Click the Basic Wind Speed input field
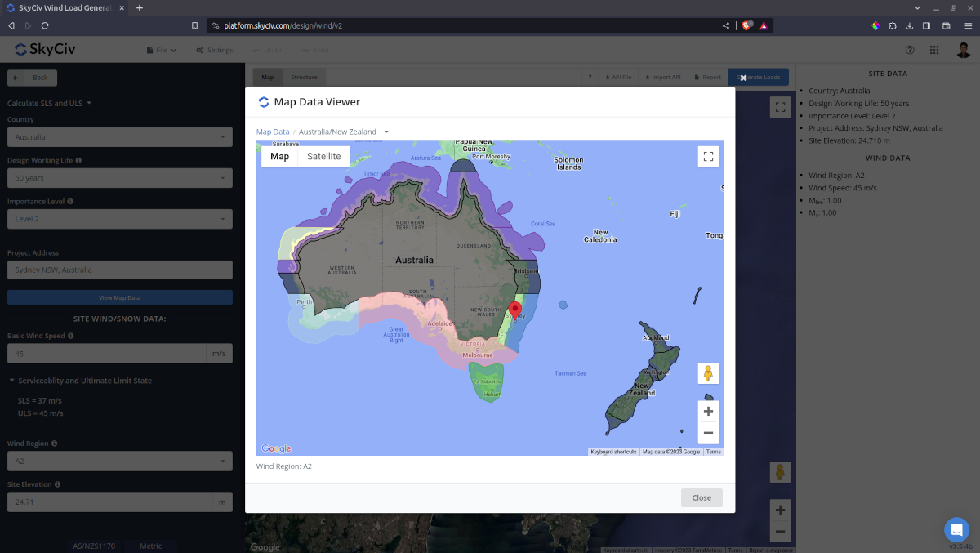980x553 pixels. 106,353
